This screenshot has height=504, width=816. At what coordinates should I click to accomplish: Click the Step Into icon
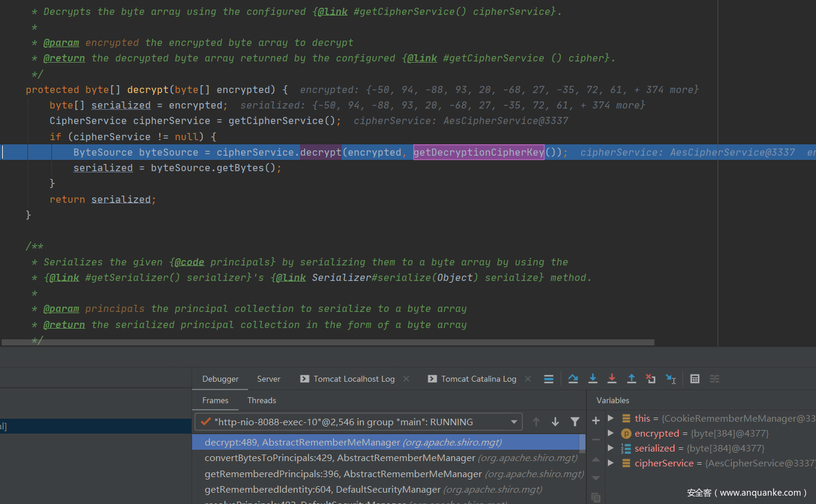(x=593, y=379)
